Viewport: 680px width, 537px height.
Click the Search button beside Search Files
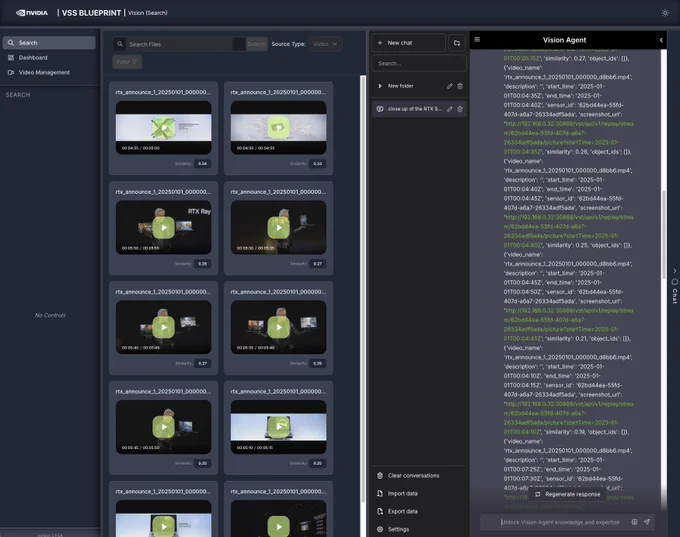256,44
